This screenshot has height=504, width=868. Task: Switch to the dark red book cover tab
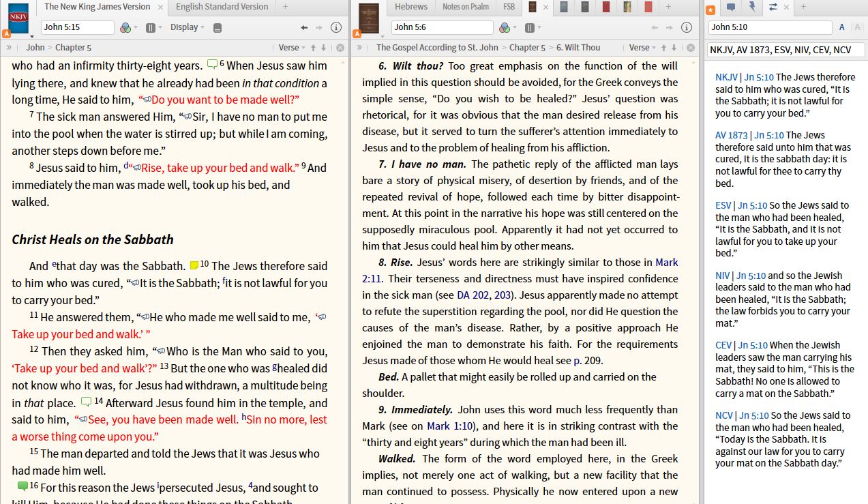point(606,7)
